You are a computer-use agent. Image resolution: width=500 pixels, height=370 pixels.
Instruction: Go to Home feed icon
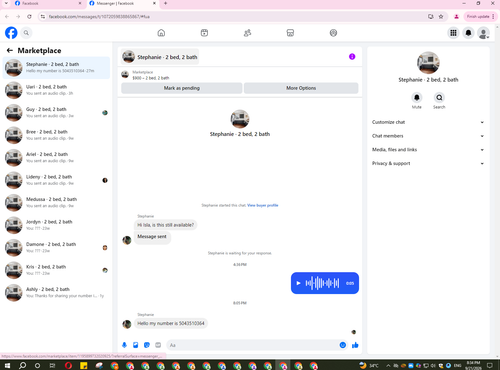click(x=161, y=33)
